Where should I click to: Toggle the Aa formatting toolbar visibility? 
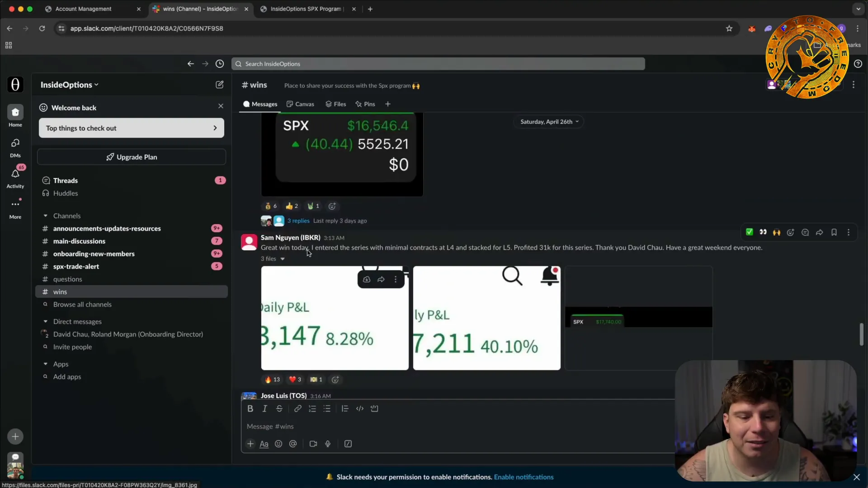(x=264, y=444)
